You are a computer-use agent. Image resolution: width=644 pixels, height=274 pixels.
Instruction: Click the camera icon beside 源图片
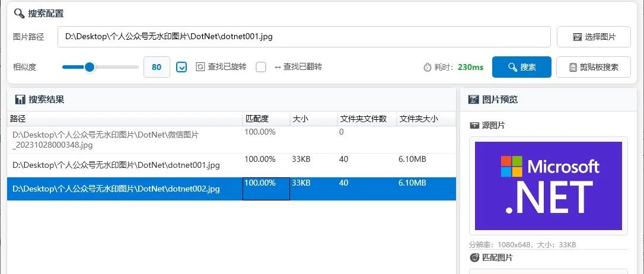474,125
